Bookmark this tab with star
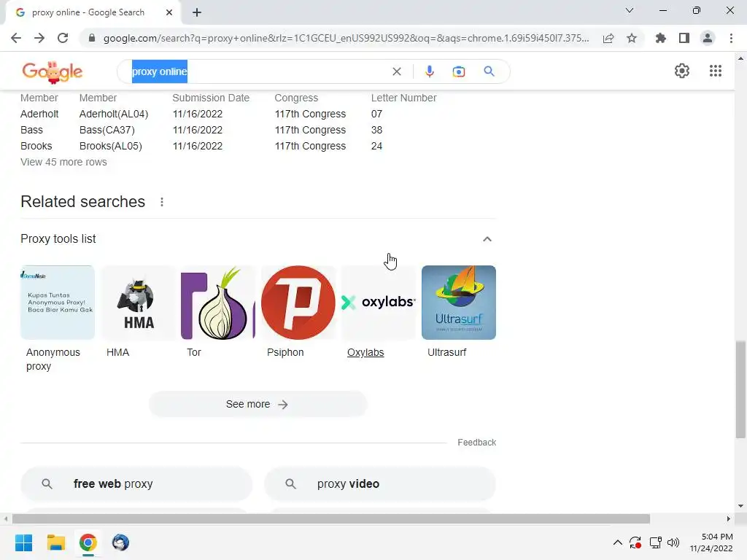The image size is (747, 560). click(632, 38)
